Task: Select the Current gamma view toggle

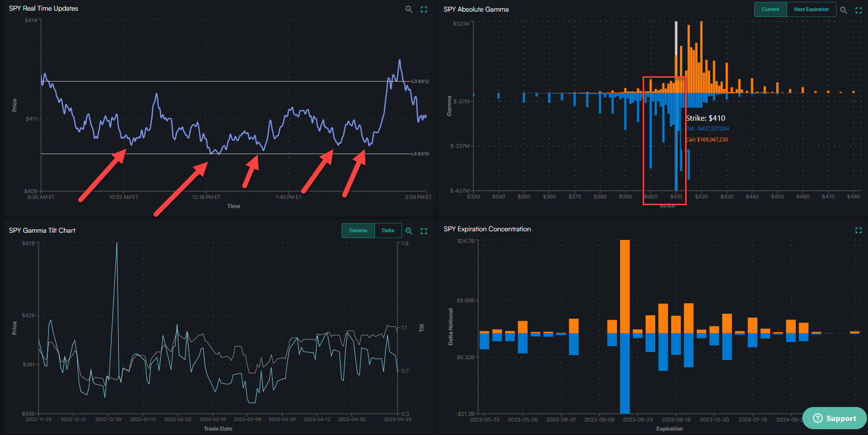Action: pos(770,9)
